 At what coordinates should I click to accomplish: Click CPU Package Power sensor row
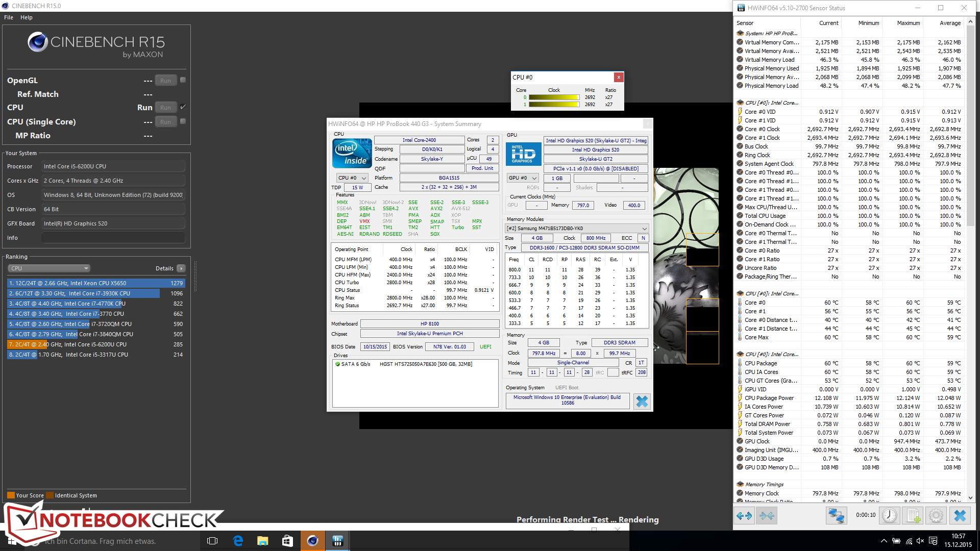click(x=849, y=398)
